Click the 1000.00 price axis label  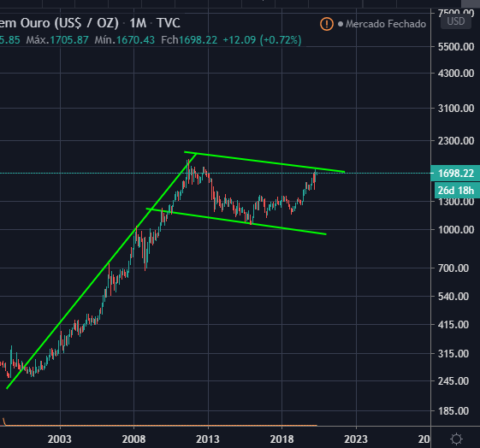pyautogui.click(x=456, y=230)
